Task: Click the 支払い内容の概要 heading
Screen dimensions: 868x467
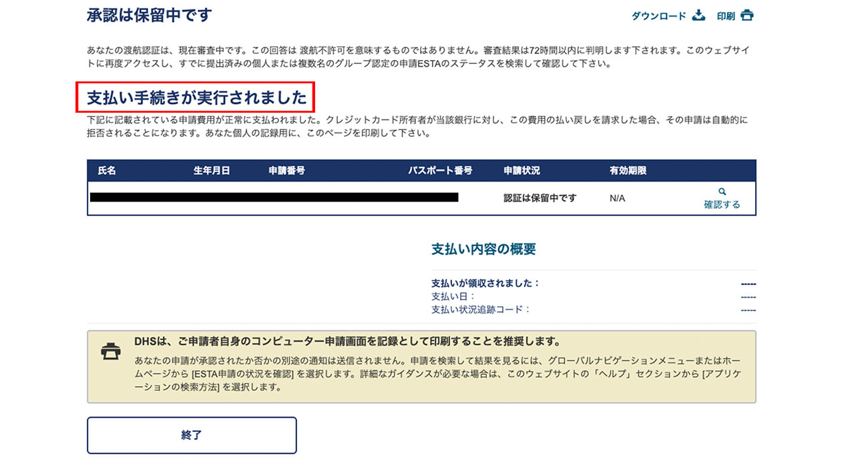Action: point(484,250)
